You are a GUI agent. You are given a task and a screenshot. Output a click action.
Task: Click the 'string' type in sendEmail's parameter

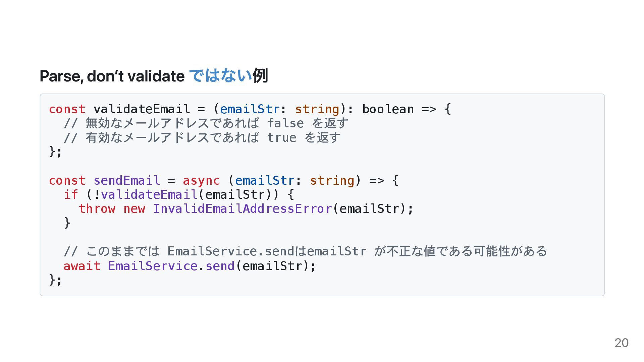pyautogui.click(x=332, y=180)
